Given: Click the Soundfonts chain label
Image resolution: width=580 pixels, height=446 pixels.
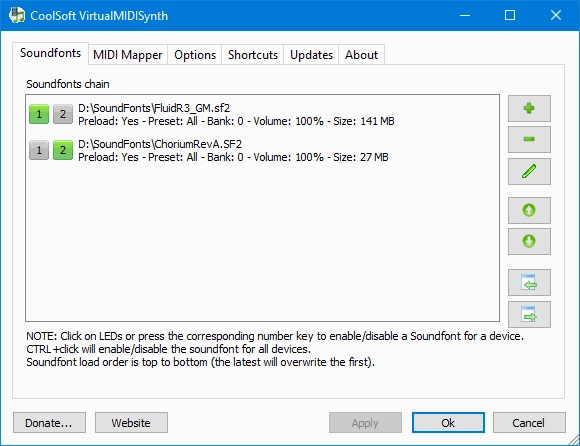Looking at the screenshot, I should tap(68, 84).
